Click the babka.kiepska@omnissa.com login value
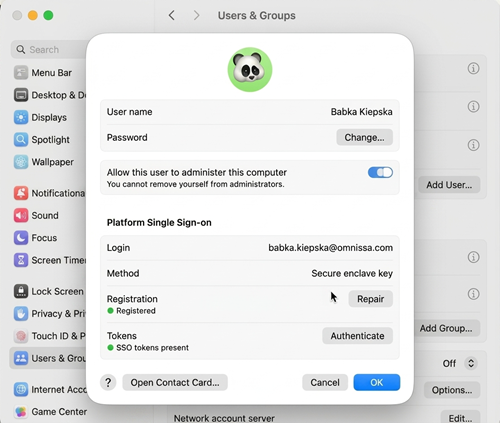The height and width of the screenshot is (423, 500). click(331, 248)
